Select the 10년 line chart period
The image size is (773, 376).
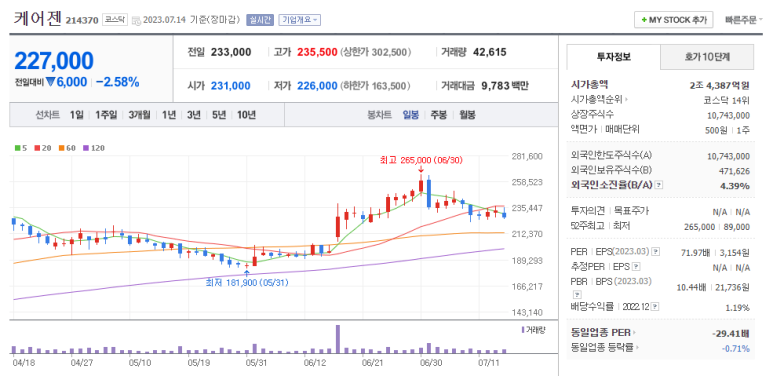[x=246, y=115]
